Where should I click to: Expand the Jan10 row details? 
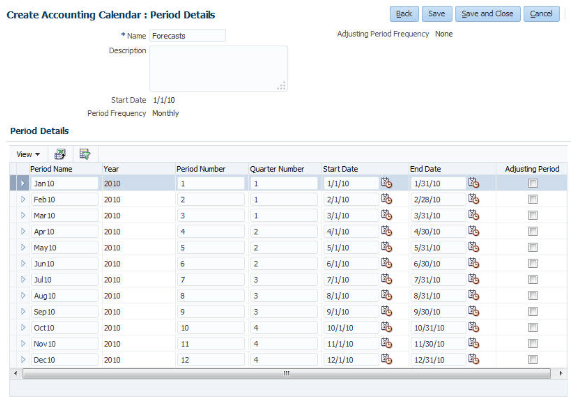23,183
